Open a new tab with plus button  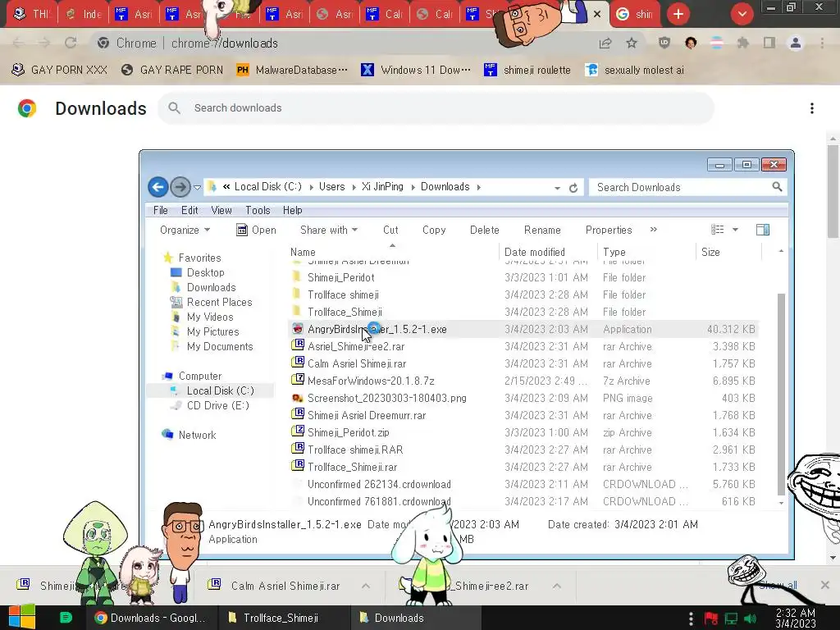[x=678, y=14]
